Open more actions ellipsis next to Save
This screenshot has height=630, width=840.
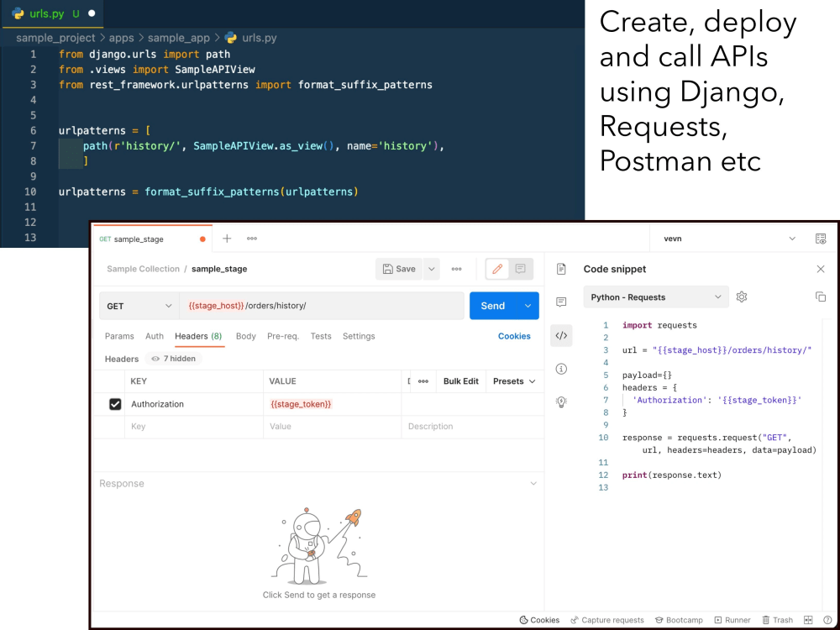(x=456, y=269)
